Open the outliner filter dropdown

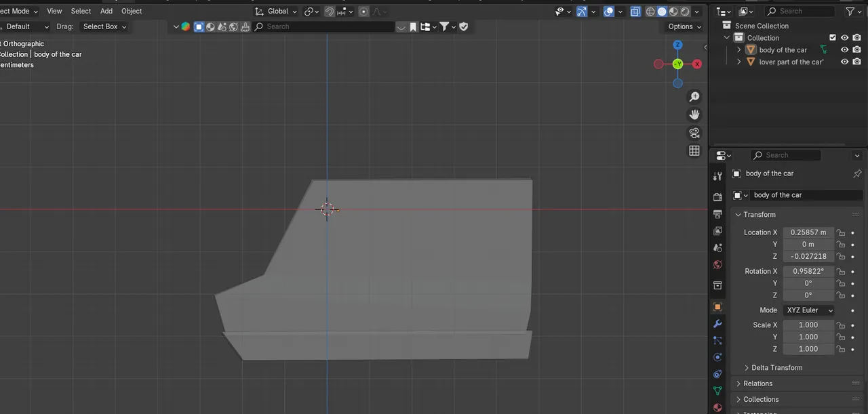(853, 12)
